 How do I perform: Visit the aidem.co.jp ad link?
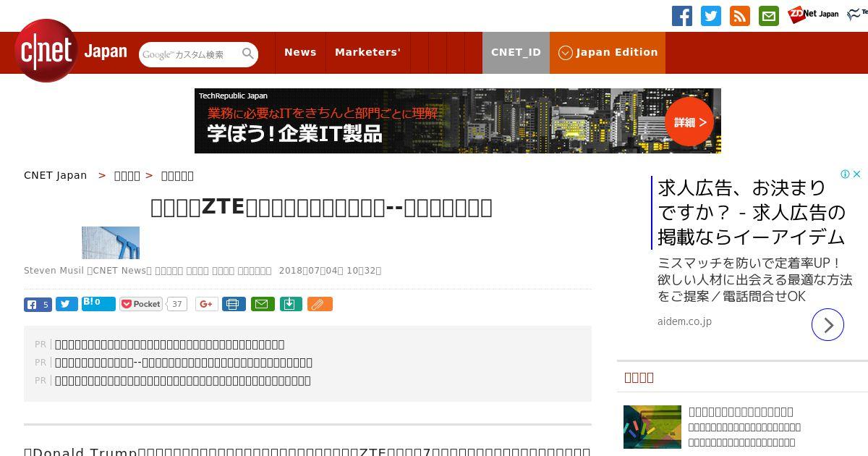[x=684, y=321]
